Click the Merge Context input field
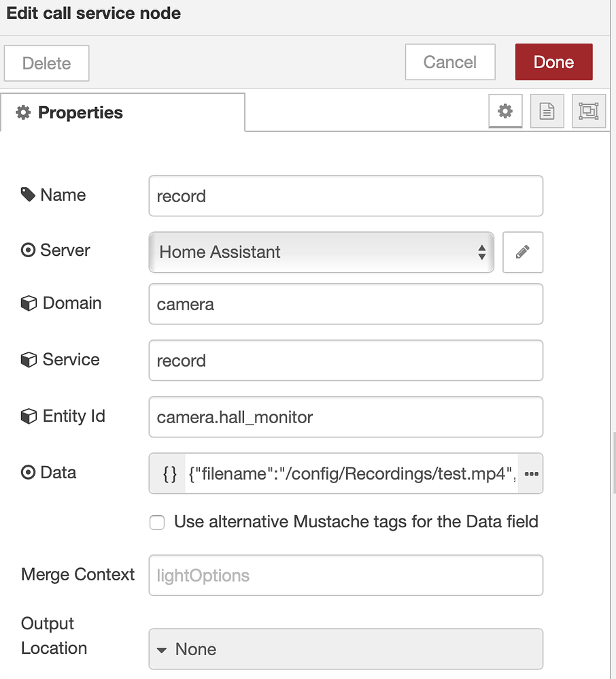The height and width of the screenshot is (679, 616). (x=346, y=576)
